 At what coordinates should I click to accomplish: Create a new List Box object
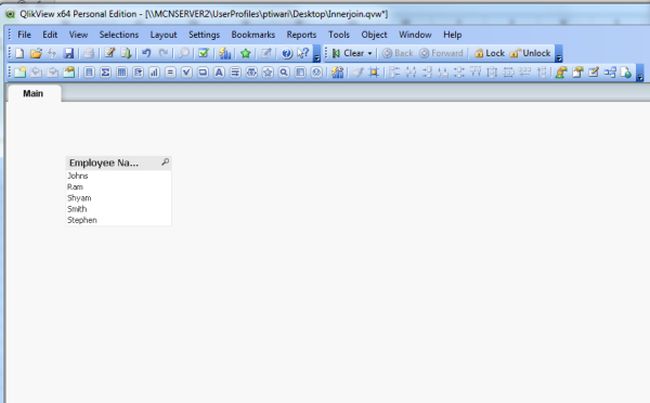pyautogui.click(x=89, y=73)
